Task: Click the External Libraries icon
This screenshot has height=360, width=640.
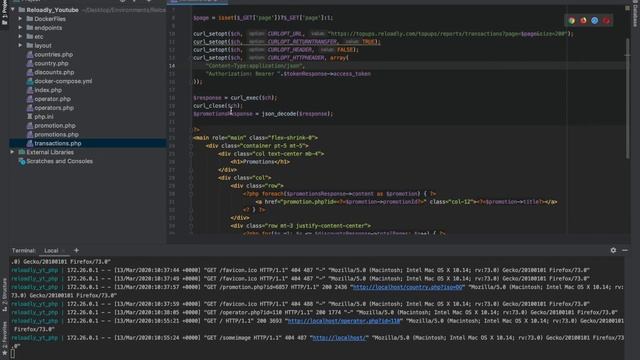Action: tap(22, 152)
